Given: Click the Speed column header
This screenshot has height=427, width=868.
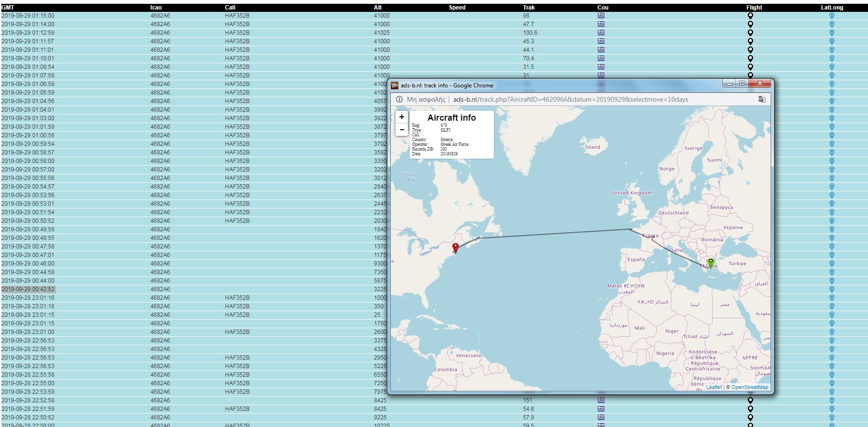Looking at the screenshot, I should click(457, 8).
